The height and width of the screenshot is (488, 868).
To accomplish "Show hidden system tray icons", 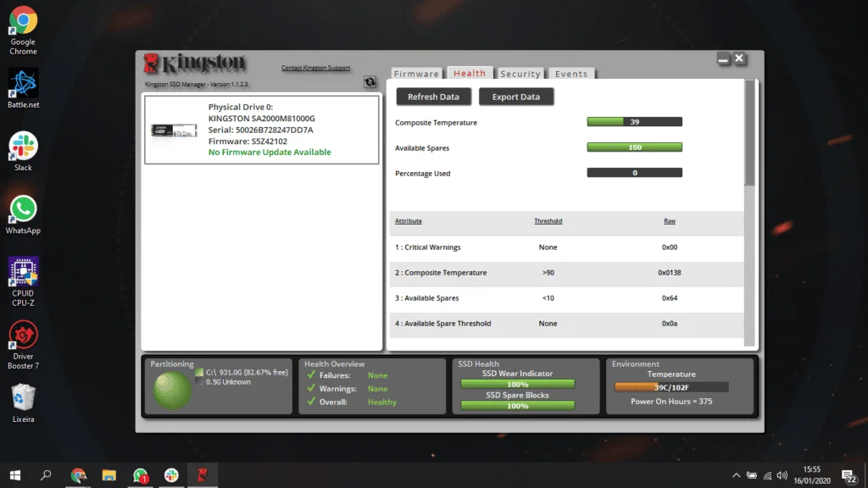I will point(736,475).
